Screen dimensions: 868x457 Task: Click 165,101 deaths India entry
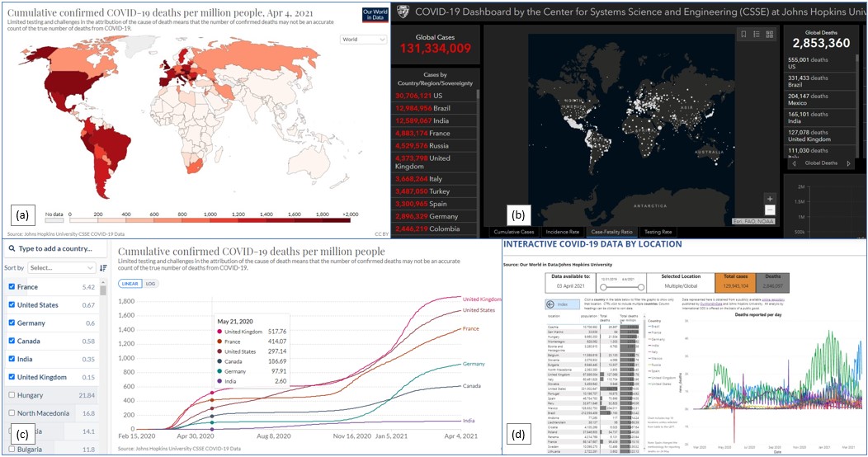click(820, 117)
